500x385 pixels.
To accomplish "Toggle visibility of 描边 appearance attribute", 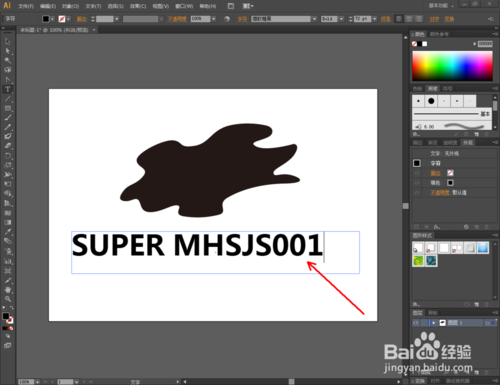I will coord(417,173).
